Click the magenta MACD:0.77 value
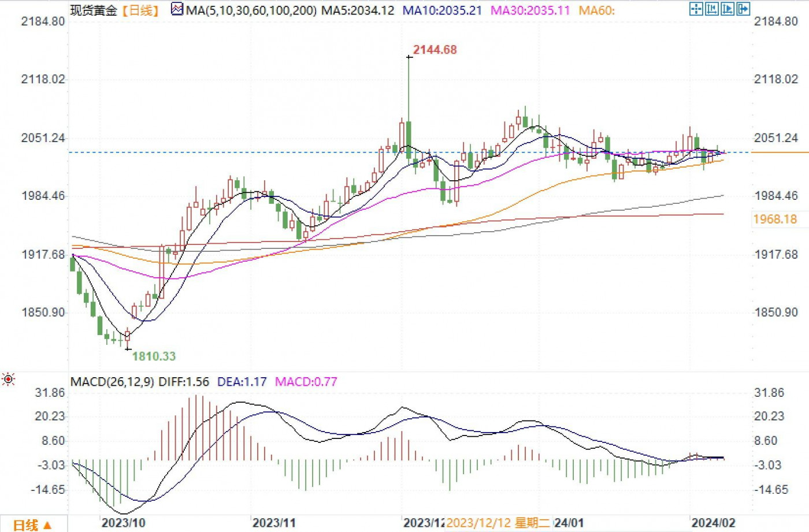This screenshot has height=532, width=809. point(306,382)
